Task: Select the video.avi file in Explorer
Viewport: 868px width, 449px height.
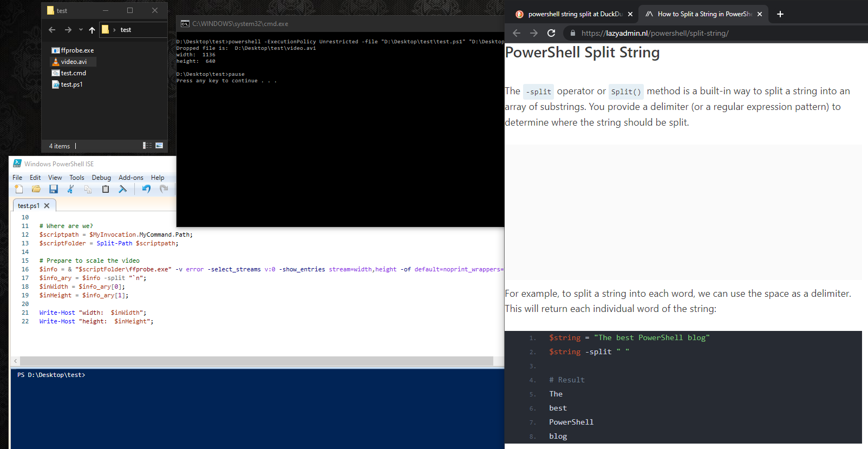Action: (x=74, y=62)
